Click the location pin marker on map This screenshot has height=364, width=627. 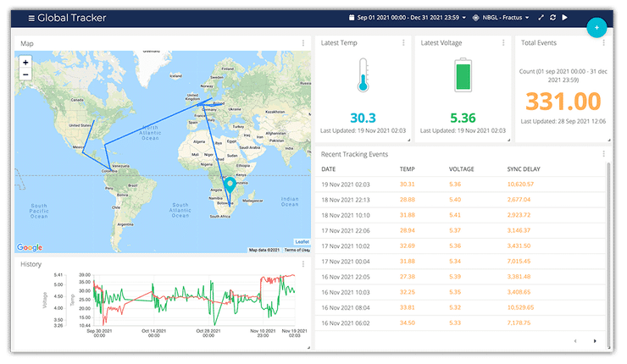tap(230, 185)
